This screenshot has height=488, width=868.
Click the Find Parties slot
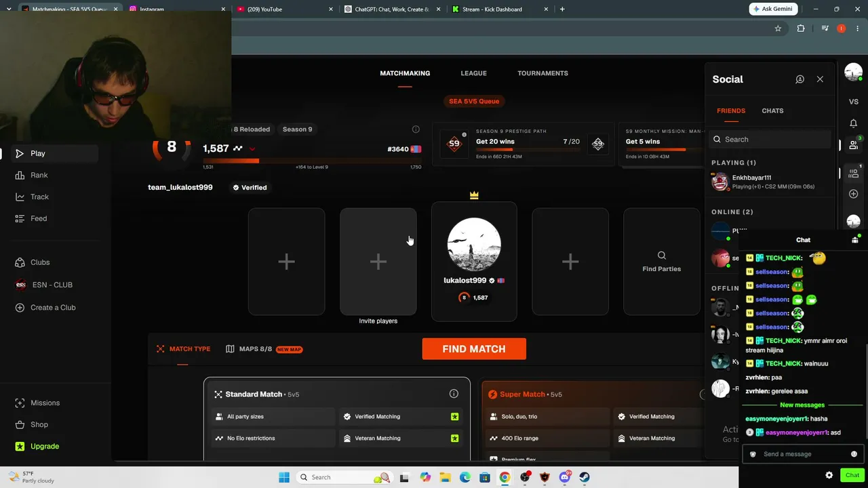662,262
